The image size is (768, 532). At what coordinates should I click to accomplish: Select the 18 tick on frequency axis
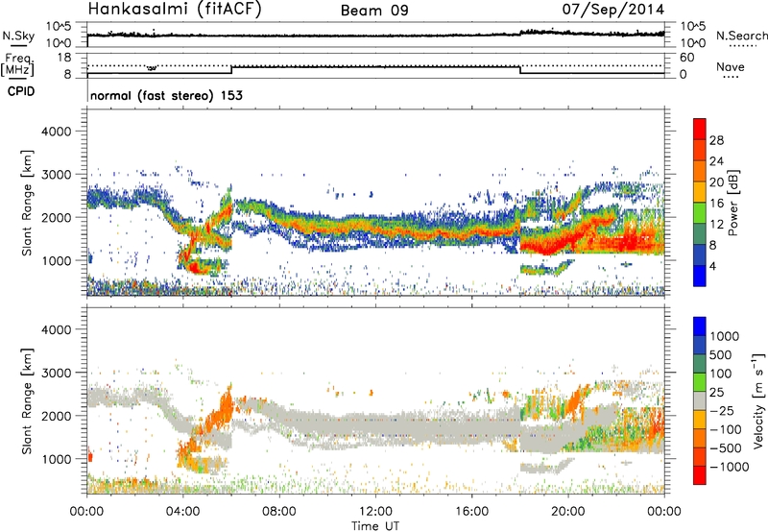pos(64,58)
